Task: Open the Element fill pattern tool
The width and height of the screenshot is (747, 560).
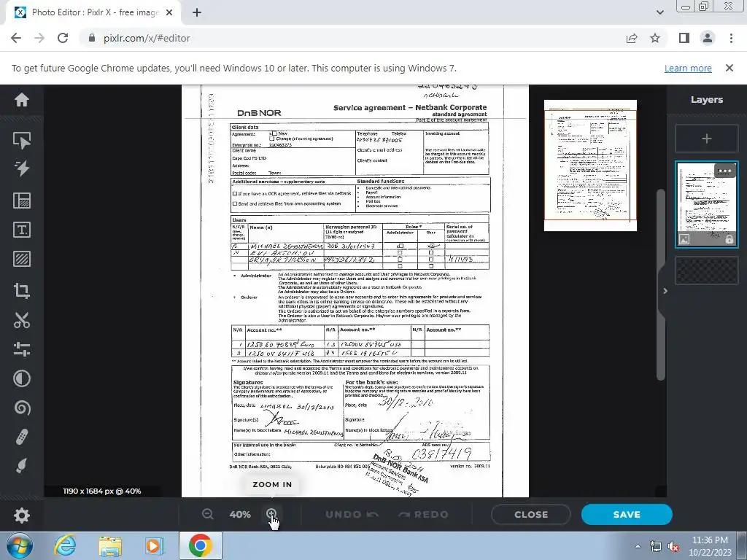Action: tap(22, 259)
